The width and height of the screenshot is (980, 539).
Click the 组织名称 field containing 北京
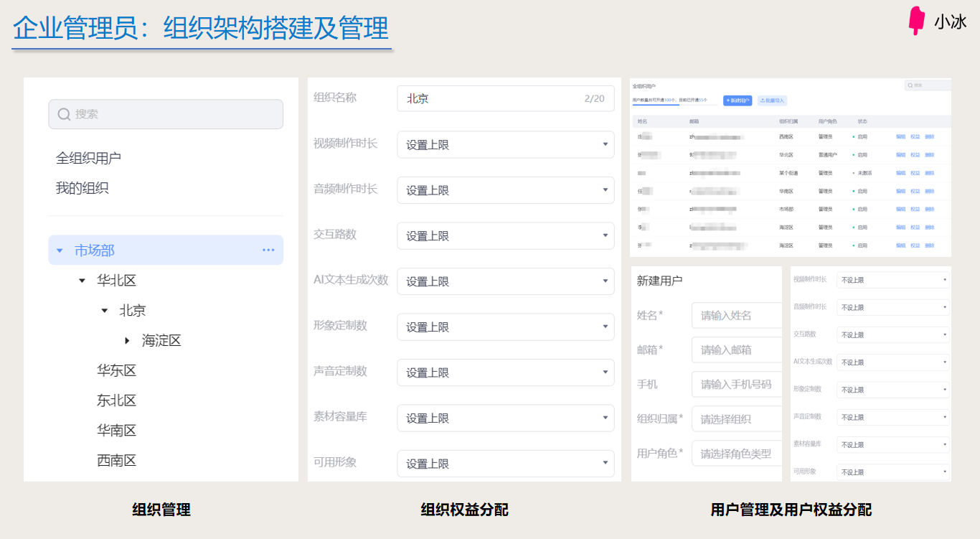pyautogui.click(x=506, y=99)
